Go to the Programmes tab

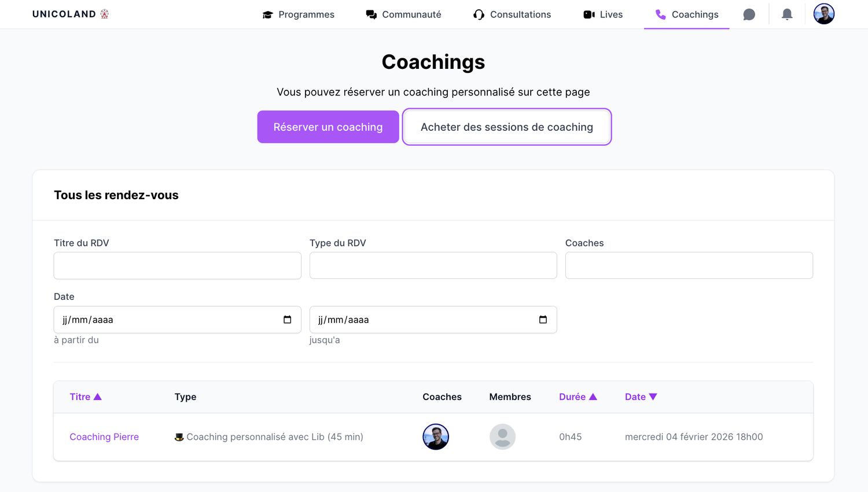[299, 14]
